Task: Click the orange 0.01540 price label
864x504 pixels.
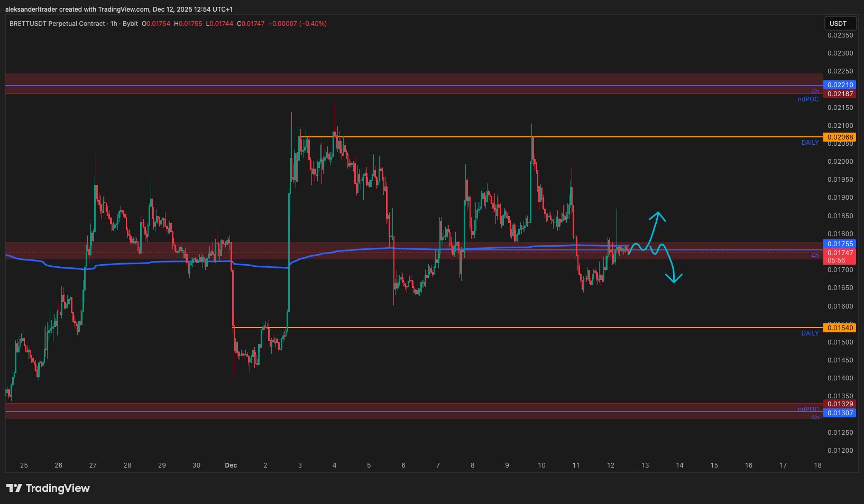Action: click(x=840, y=328)
